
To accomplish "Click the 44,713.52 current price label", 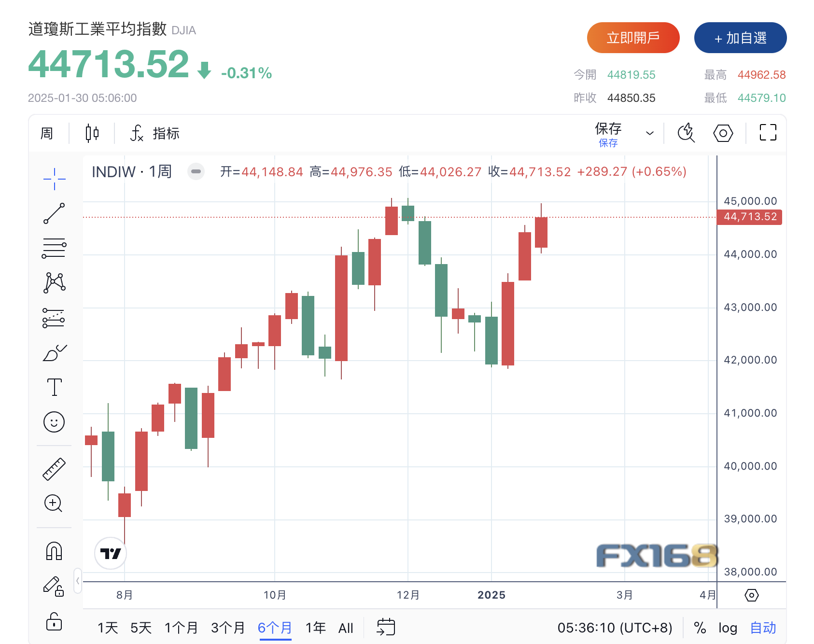I will click(x=750, y=217).
